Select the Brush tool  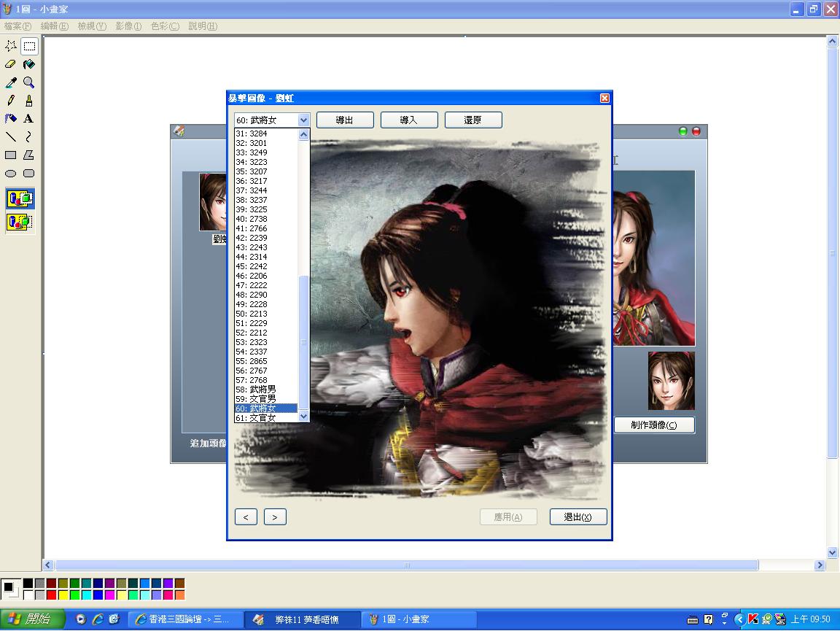29,101
